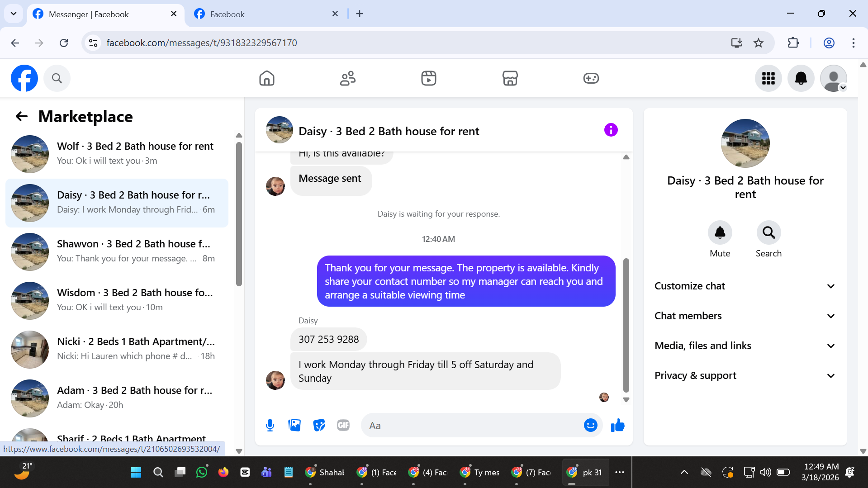The image size is (868, 488).
Task: Open the Ty mes Chrome taskbar window
Action: (x=479, y=472)
